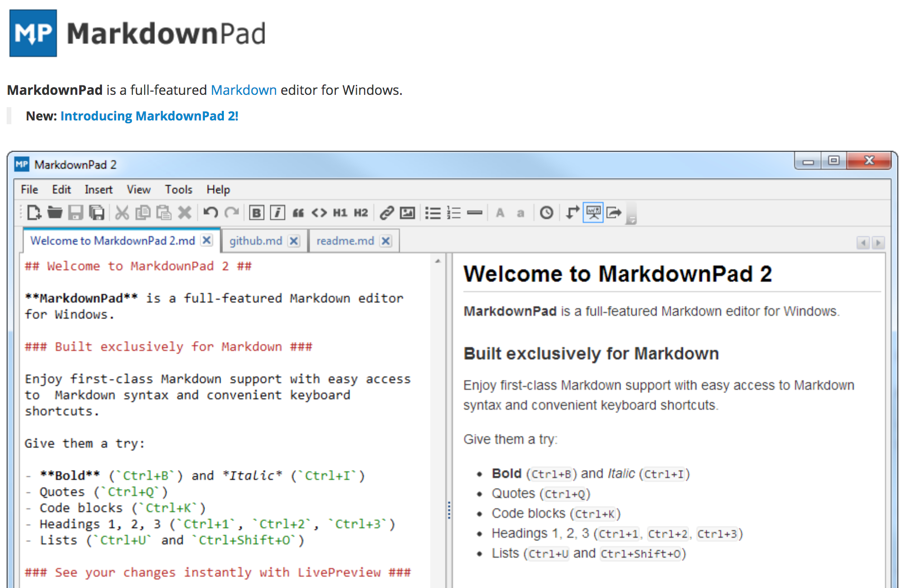Insert a hyperlink
Screen dimensions: 904x588
387,212
